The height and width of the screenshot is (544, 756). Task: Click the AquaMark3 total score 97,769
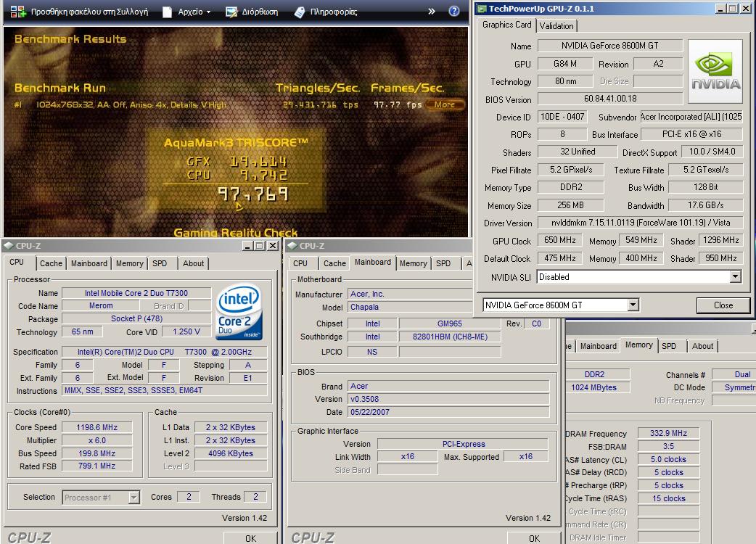coord(253,194)
